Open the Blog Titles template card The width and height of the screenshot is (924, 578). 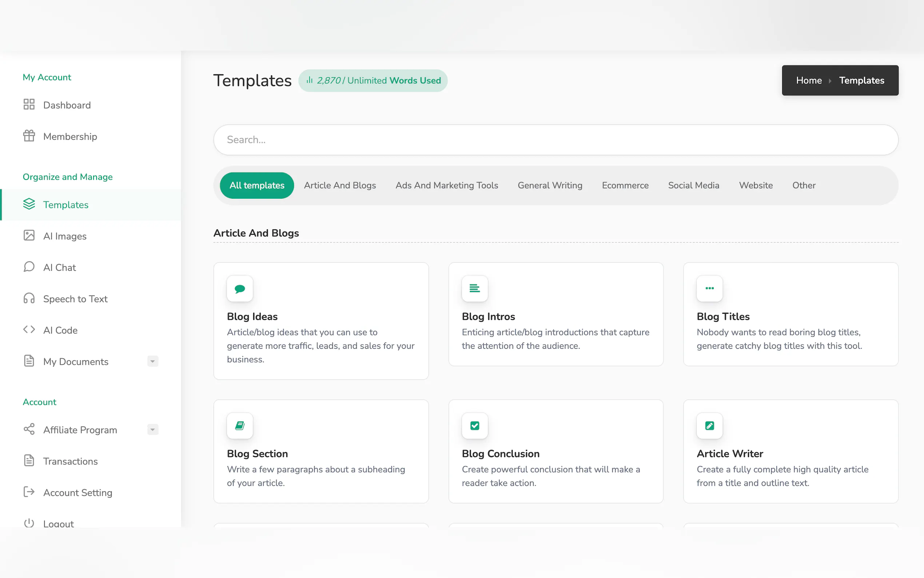790,314
